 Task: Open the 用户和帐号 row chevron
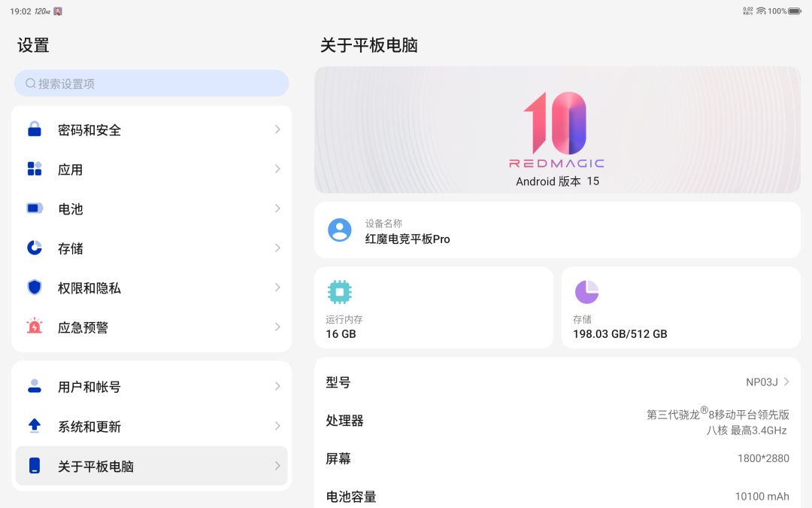(277, 386)
